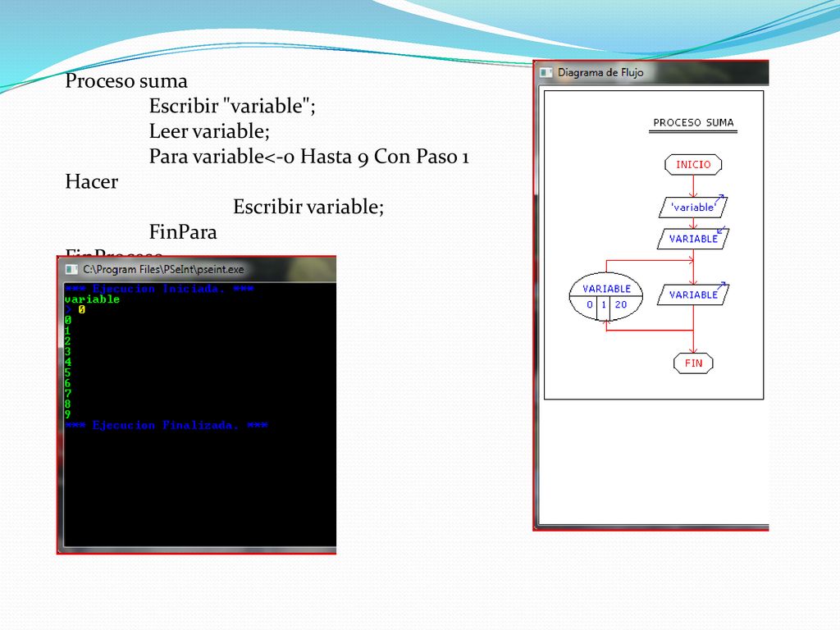Click the output line 9 in the console
This screenshot has width=840, height=630.
pos(67,414)
